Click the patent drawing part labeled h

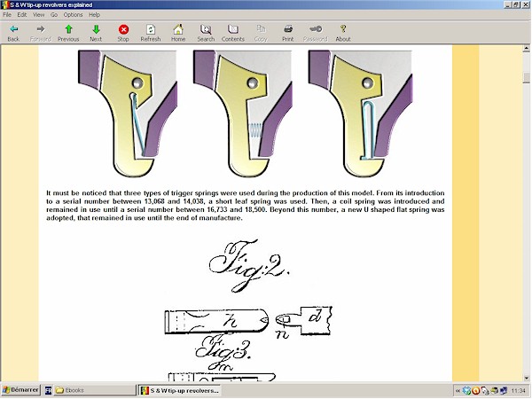(x=217, y=321)
